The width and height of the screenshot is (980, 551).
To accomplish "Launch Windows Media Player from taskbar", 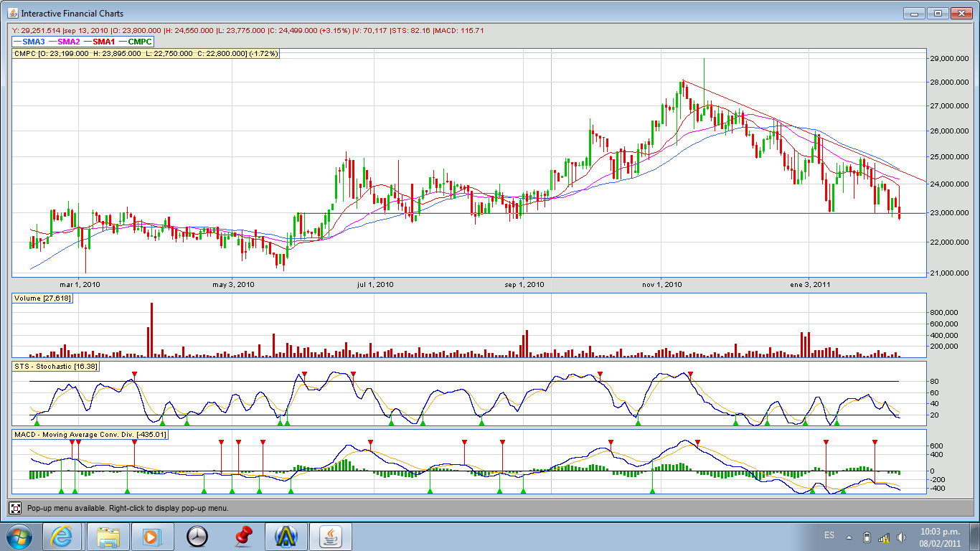I will pyautogui.click(x=151, y=537).
